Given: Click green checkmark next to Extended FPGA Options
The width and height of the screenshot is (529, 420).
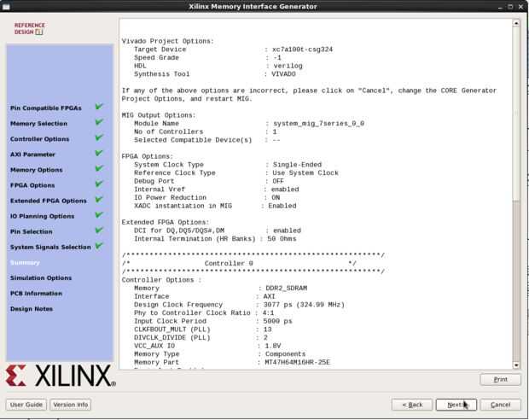Looking at the screenshot, I should pos(99,199).
